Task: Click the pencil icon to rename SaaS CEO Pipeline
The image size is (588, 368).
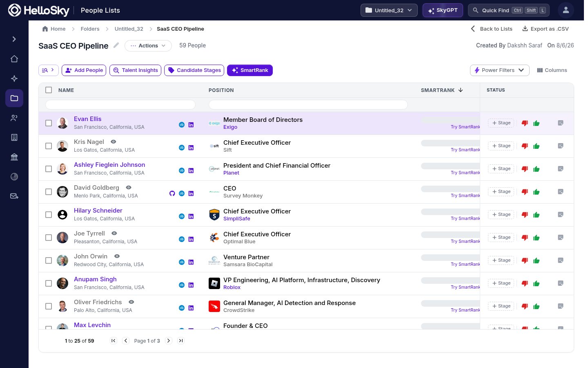Action: (116, 45)
